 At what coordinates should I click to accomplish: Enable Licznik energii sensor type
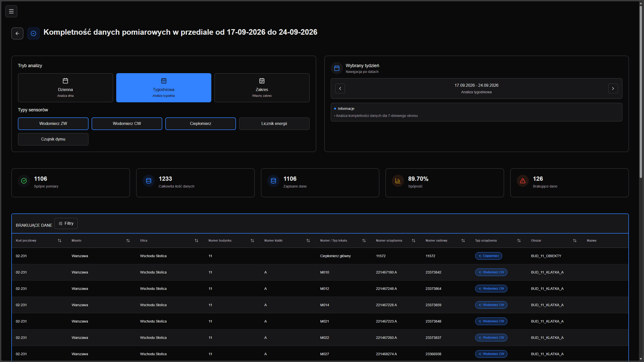(274, 124)
